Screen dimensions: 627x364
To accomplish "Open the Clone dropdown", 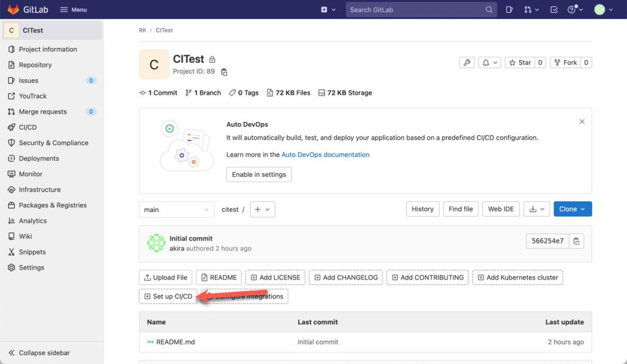I will pos(573,209).
